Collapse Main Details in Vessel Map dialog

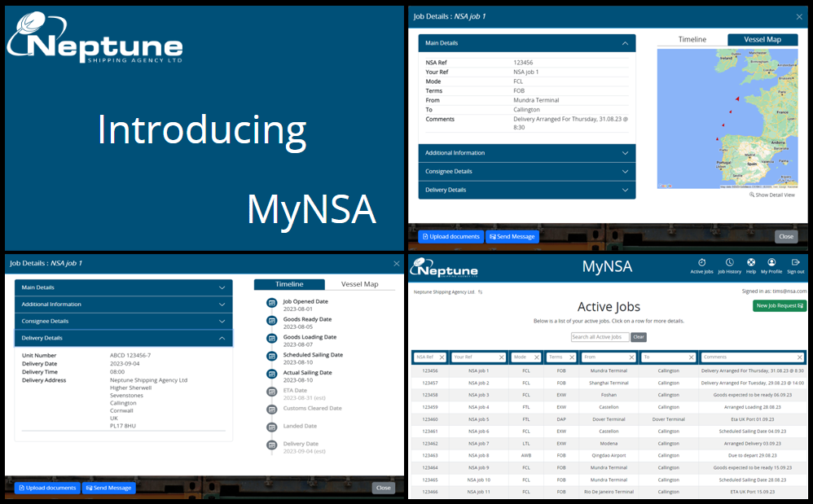pyautogui.click(x=527, y=43)
